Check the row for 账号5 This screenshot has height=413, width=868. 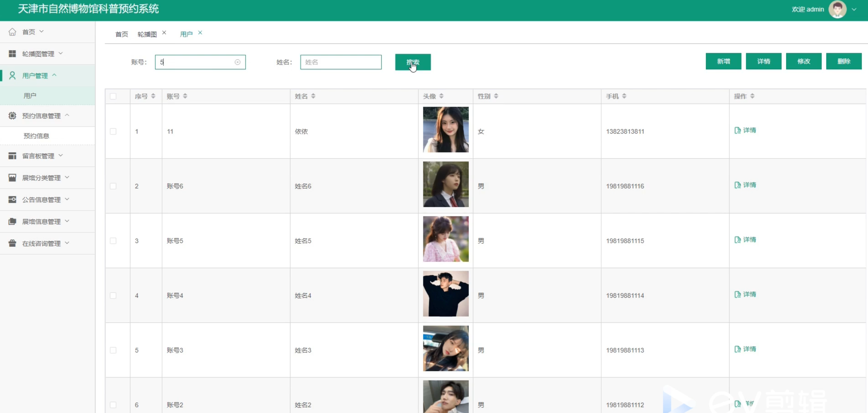(x=113, y=241)
